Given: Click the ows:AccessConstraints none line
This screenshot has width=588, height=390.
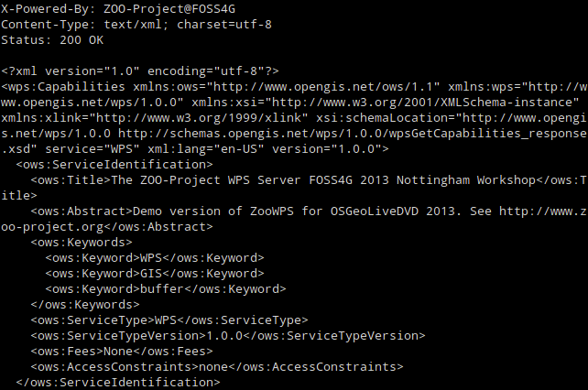Looking at the screenshot, I should pos(216,365).
